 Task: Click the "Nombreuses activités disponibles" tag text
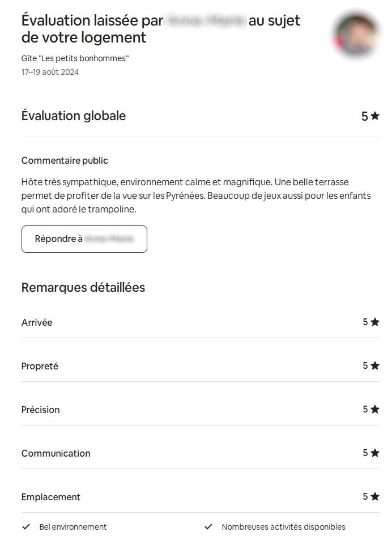(283, 527)
